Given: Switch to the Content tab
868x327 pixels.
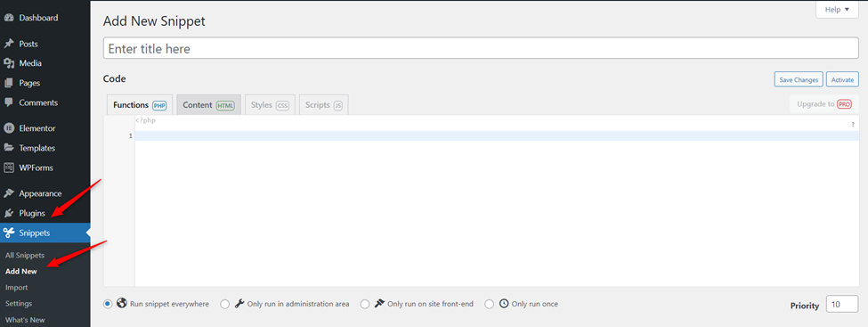Looking at the screenshot, I should coord(208,105).
